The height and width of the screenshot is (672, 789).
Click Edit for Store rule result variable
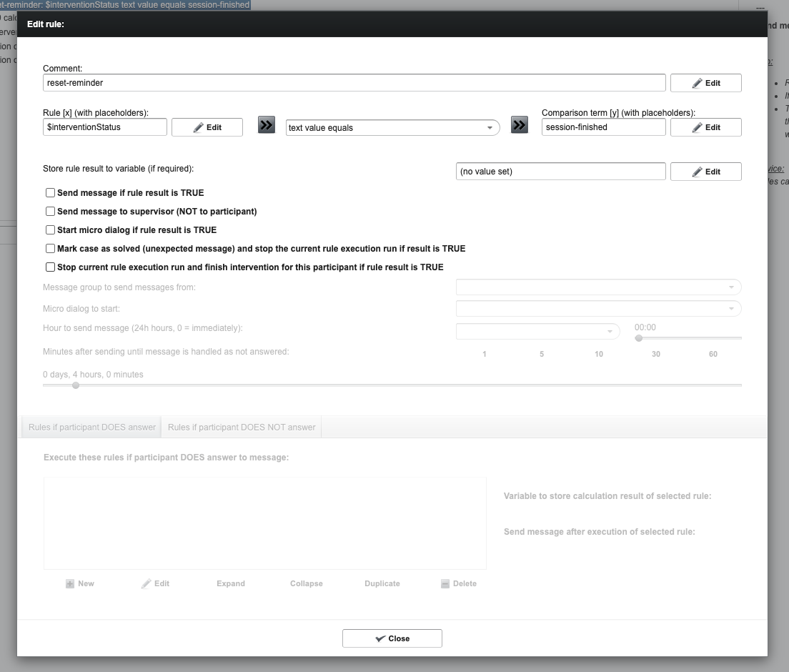pos(705,172)
